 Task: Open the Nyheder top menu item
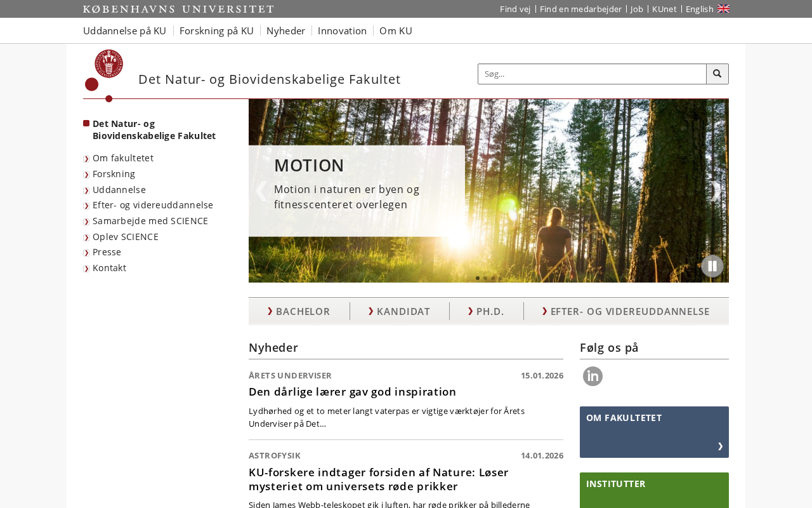285,30
